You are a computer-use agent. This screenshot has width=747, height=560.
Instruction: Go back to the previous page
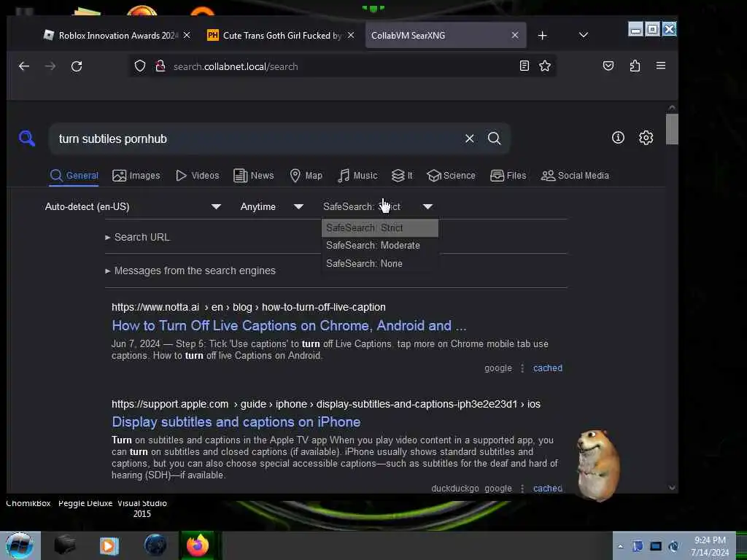[24, 66]
